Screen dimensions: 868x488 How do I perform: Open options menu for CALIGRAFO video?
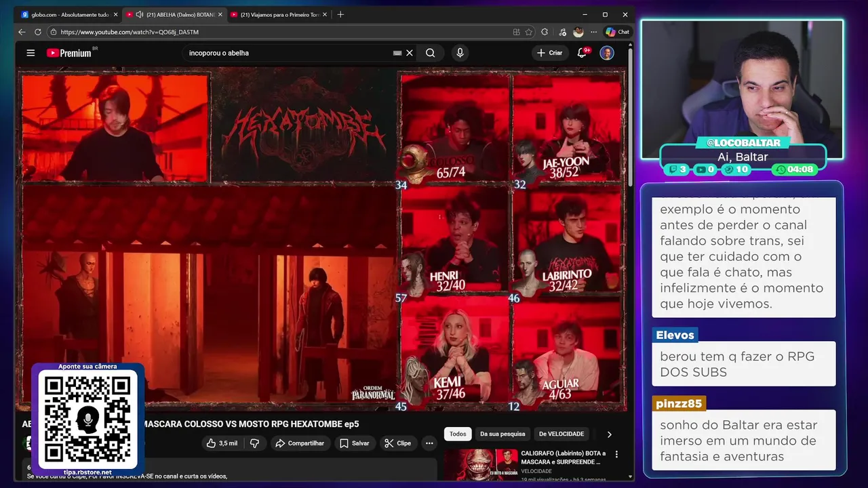pyautogui.click(x=616, y=454)
